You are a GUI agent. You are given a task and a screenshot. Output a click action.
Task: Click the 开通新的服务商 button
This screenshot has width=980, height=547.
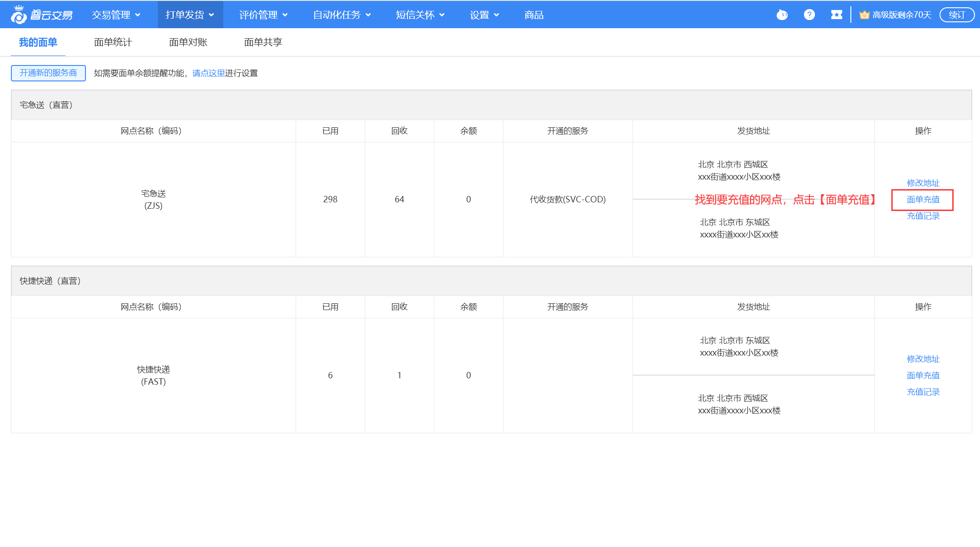pos(48,73)
